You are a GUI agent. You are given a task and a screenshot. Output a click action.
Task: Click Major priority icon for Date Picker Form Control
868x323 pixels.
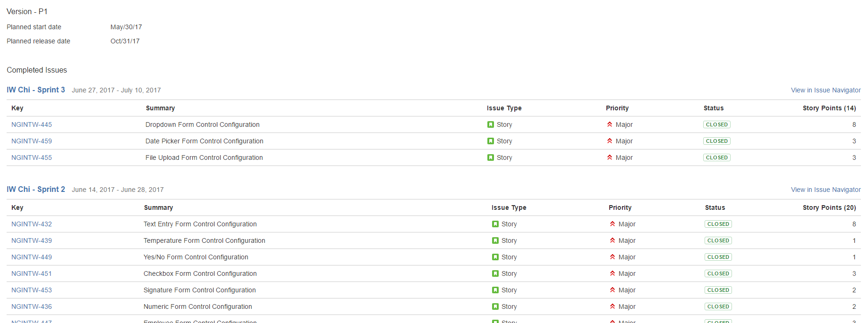(610, 141)
